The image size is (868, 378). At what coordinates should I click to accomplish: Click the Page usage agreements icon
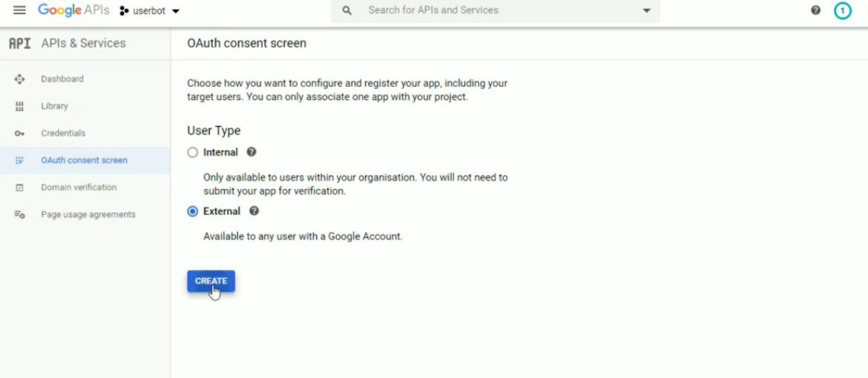20,215
